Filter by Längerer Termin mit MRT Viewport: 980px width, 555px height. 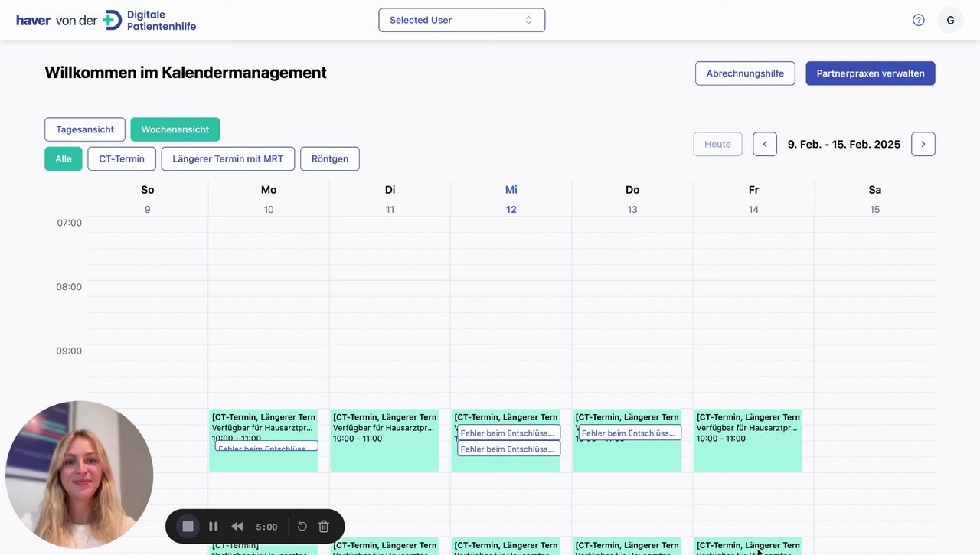228,158
